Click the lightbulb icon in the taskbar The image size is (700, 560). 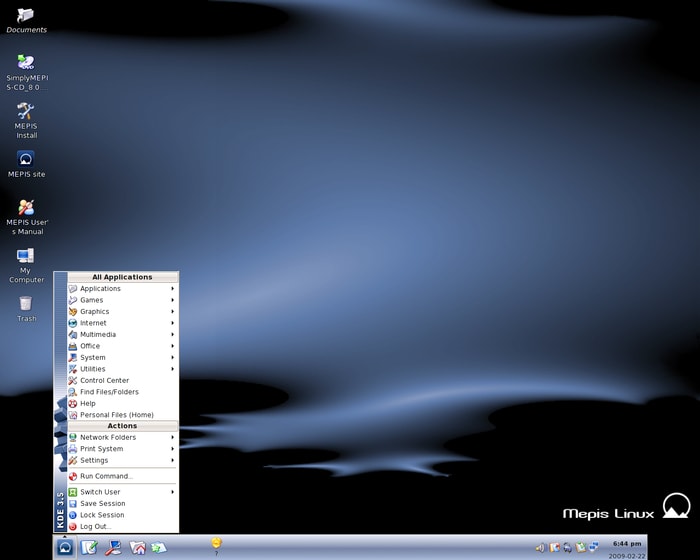click(216, 543)
